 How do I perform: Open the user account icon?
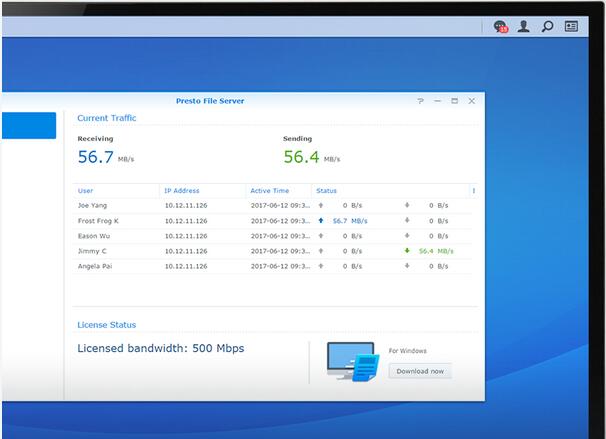click(x=524, y=26)
